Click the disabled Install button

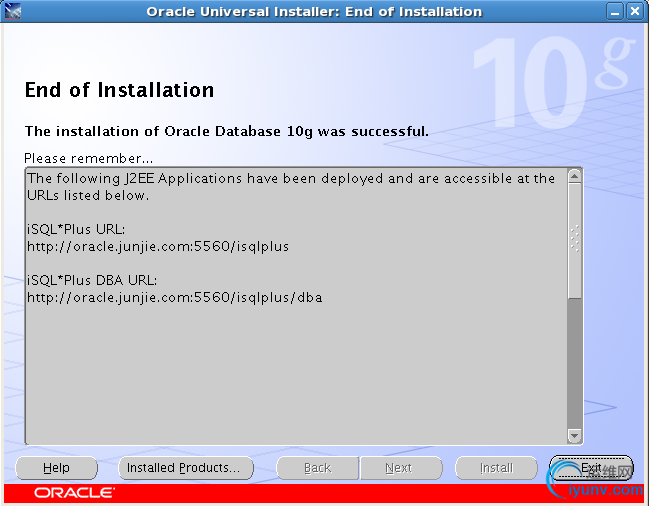pos(496,468)
